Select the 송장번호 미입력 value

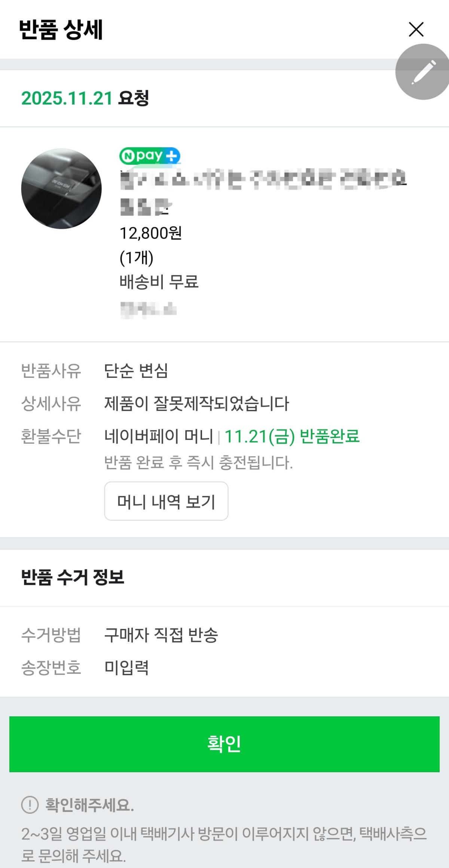126,667
